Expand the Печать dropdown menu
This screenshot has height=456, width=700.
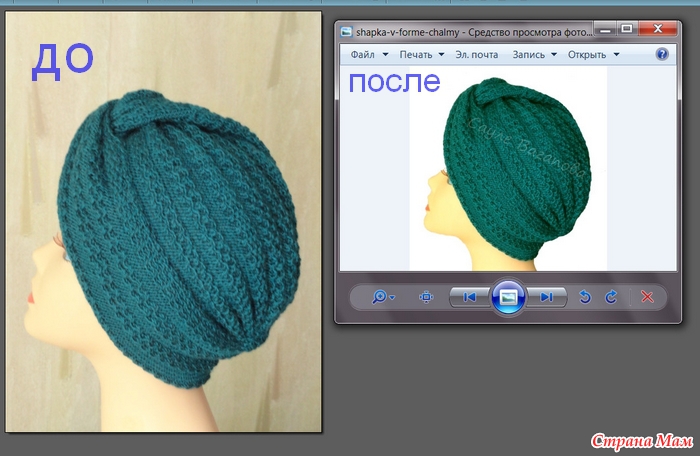point(420,54)
